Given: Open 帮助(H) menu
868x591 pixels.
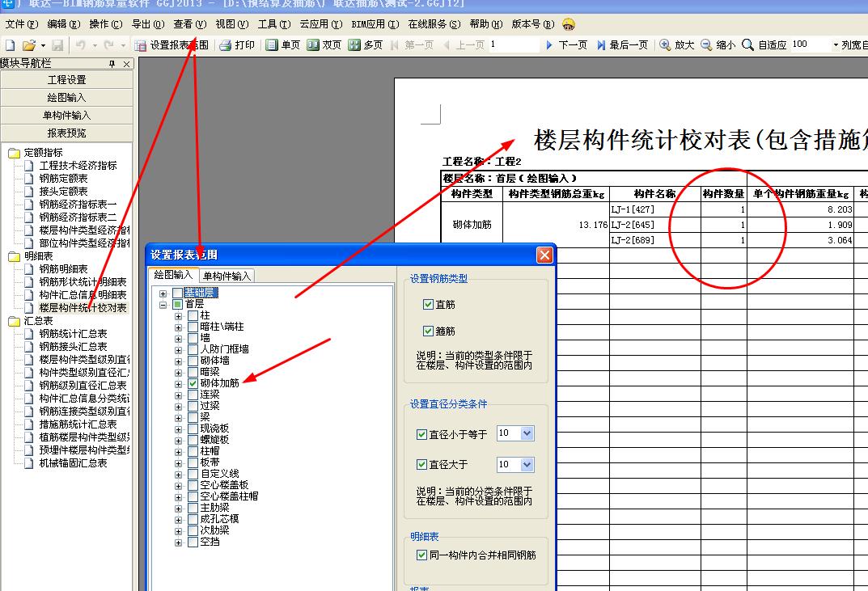Looking at the screenshot, I should [x=486, y=24].
